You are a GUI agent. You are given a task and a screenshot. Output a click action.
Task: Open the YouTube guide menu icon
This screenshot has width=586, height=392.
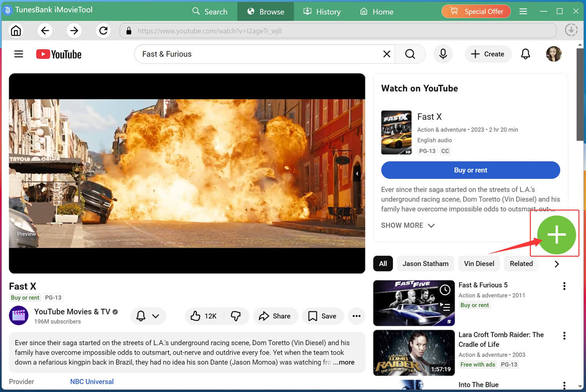[18, 54]
